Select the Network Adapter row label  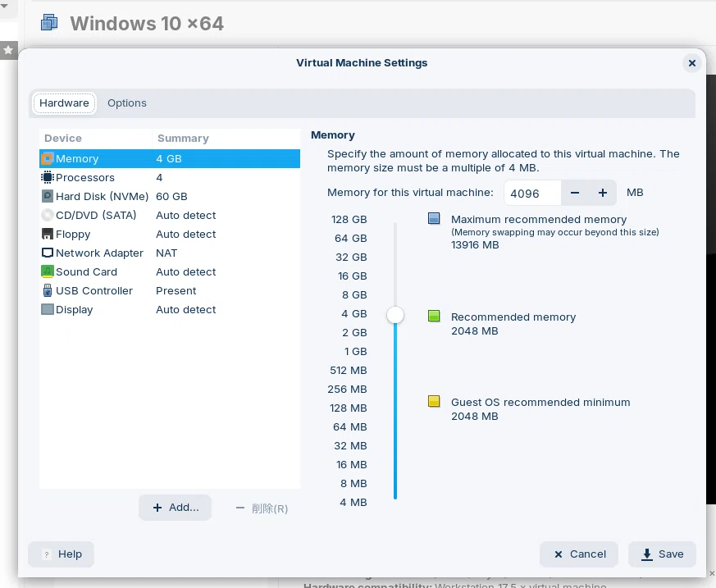(x=99, y=253)
